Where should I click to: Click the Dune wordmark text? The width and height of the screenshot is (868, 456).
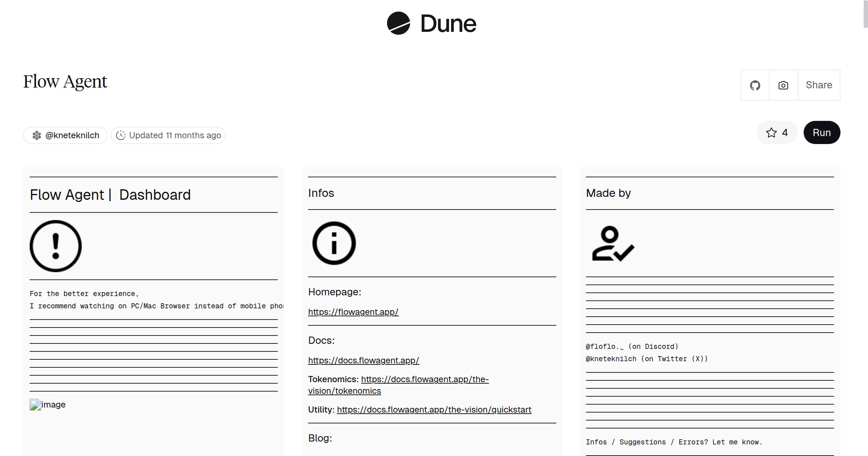[448, 24]
